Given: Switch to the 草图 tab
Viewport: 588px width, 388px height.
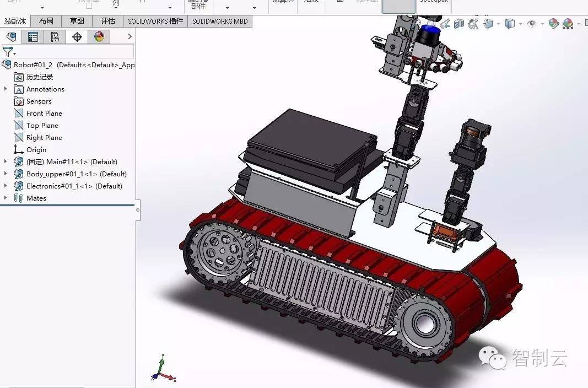Looking at the screenshot, I should pyautogui.click(x=77, y=21).
